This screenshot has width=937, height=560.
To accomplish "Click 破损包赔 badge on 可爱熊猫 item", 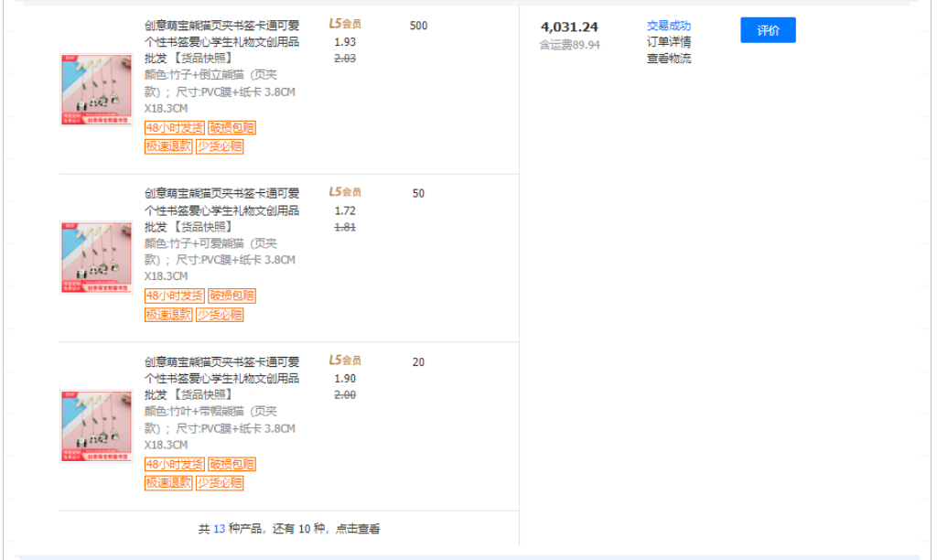I will tap(232, 296).
